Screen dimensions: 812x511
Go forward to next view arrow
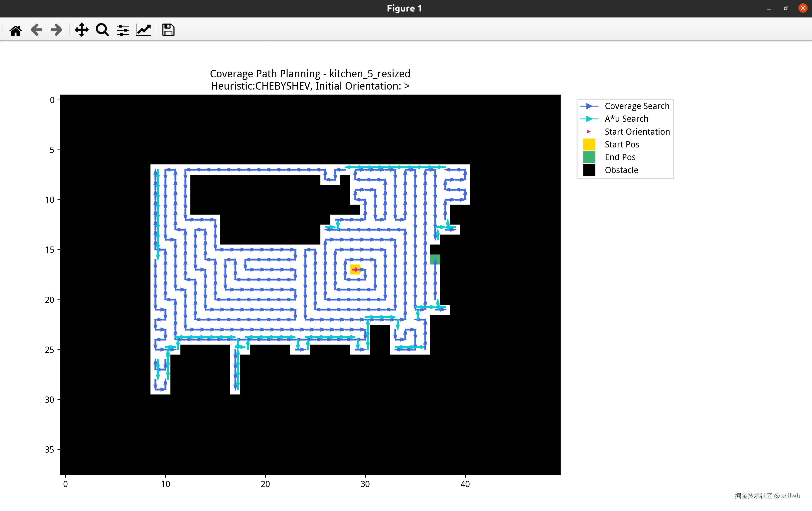click(x=56, y=30)
